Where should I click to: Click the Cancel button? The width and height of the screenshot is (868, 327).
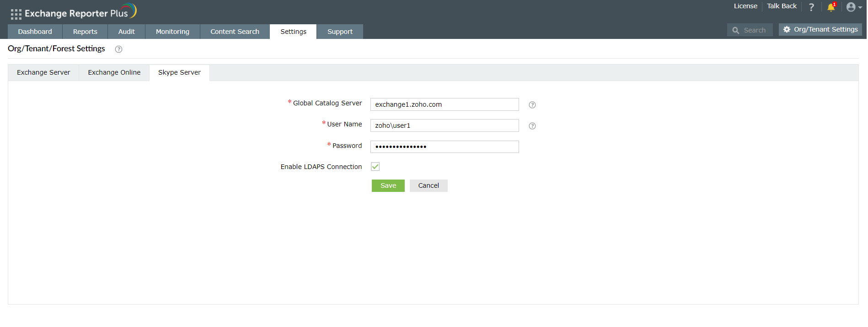click(429, 185)
